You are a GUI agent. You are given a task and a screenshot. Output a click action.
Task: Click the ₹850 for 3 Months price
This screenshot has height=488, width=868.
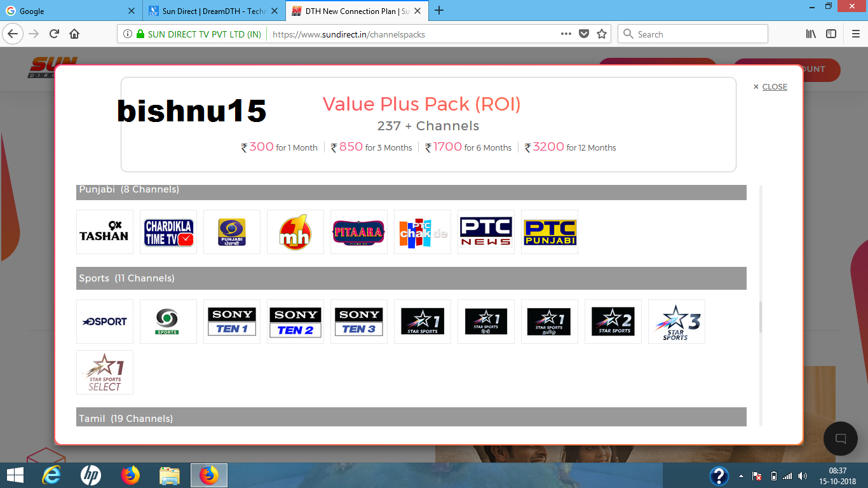(371, 147)
